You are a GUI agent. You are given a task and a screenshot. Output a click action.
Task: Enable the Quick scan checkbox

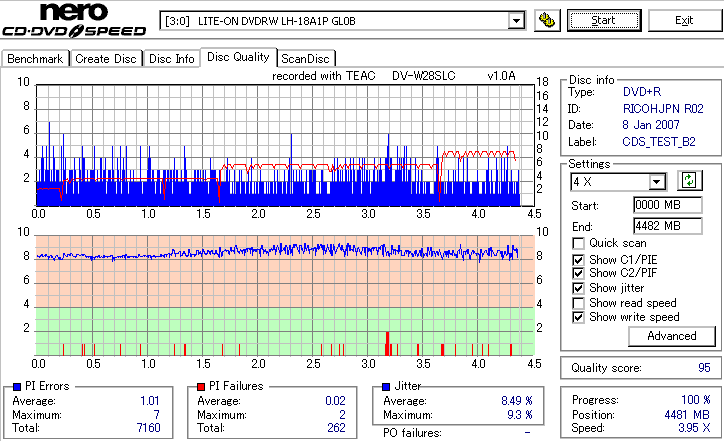(578, 243)
